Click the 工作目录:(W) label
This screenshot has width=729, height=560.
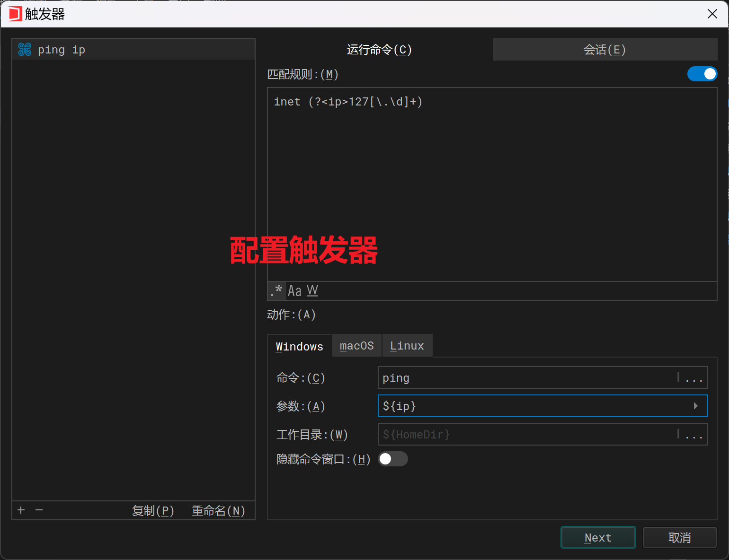312,435
